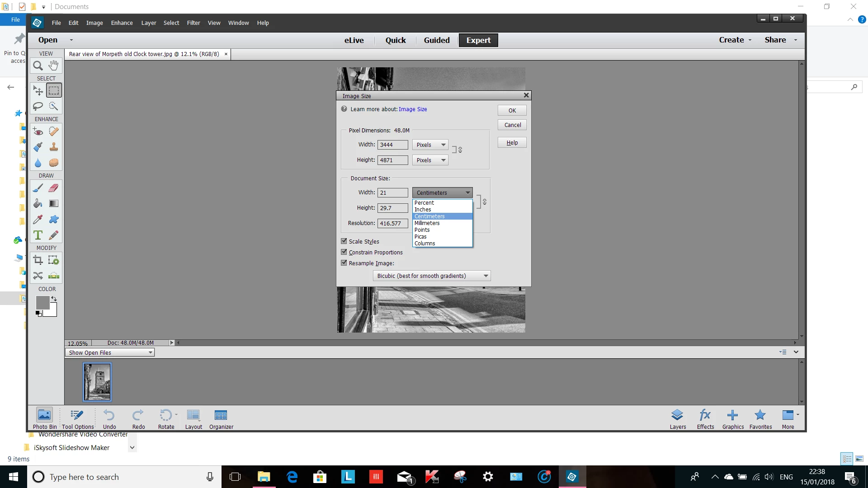Select the Zoom tool in toolbox
868x488 pixels.
[38, 66]
